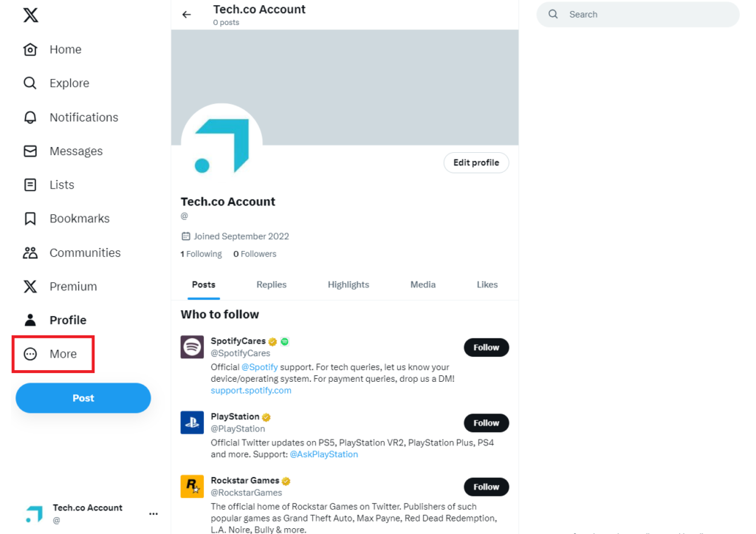Open the Home feed icon
This screenshot has height=534, width=756.
click(30, 49)
